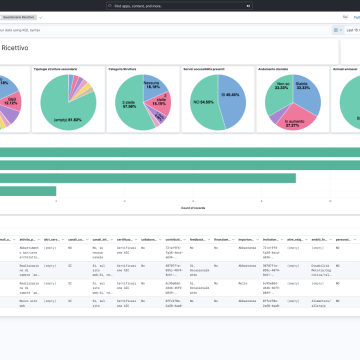The image size is (360, 360).
Task: Click the KQL query input field
Action: 164,30
